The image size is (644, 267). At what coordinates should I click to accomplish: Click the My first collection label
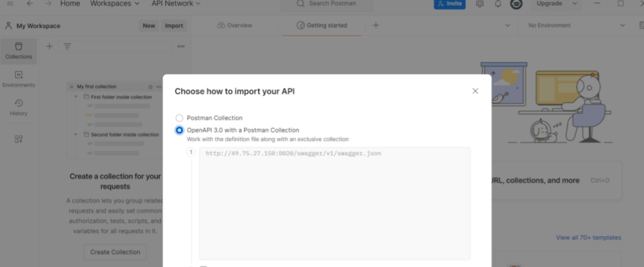point(97,86)
